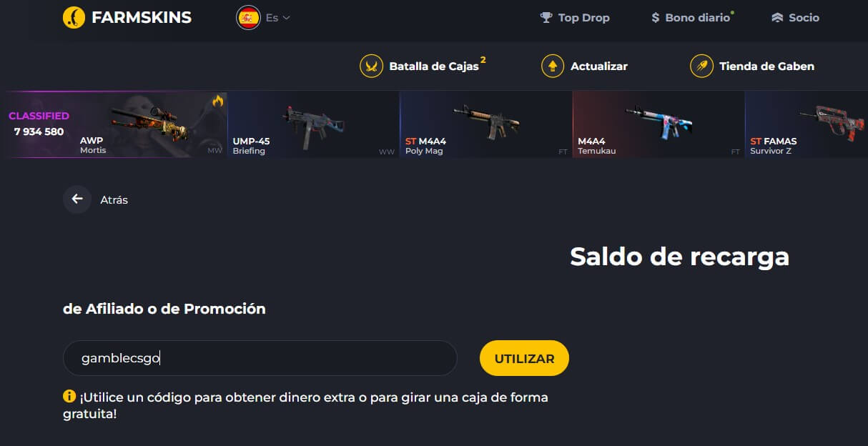Image resolution: width=868 pixels, height=446 pixels.
Task: Click the Atrás back arrow button
Action: (x=77, y=199)
